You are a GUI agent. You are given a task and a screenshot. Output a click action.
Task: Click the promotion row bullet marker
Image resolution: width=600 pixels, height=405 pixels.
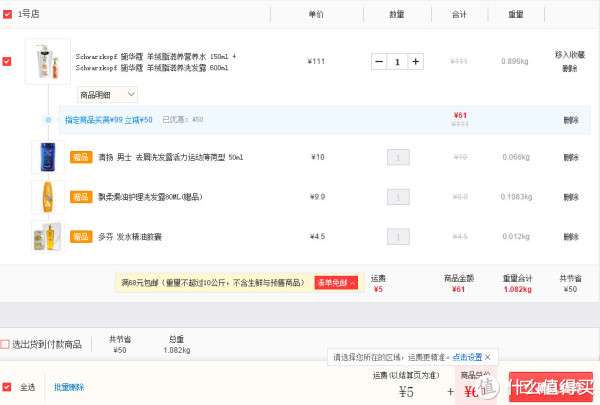[x=48, y=120]
